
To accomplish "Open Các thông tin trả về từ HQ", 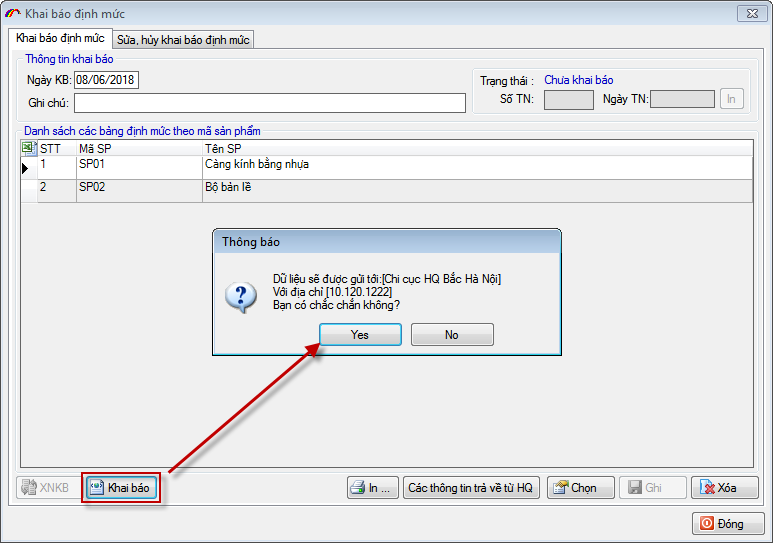I will pyautogui.click(x=471, y=488).
